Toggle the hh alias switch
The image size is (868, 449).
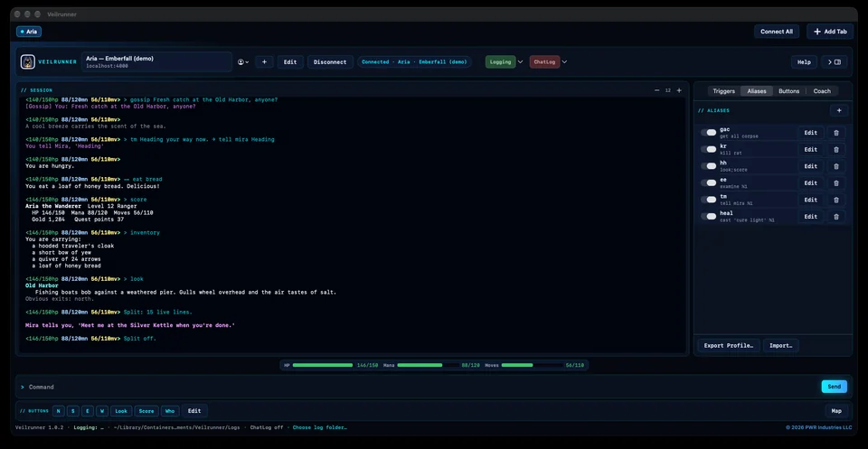point(708,166)
